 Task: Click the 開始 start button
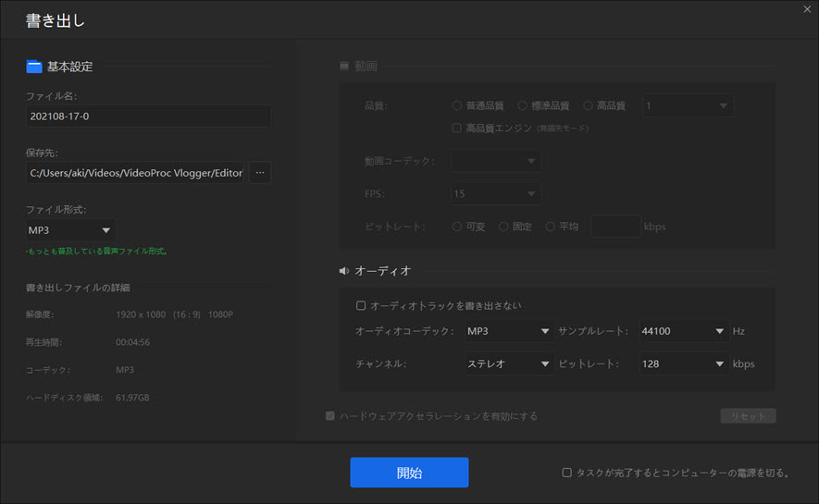click(x=409, y=473)
